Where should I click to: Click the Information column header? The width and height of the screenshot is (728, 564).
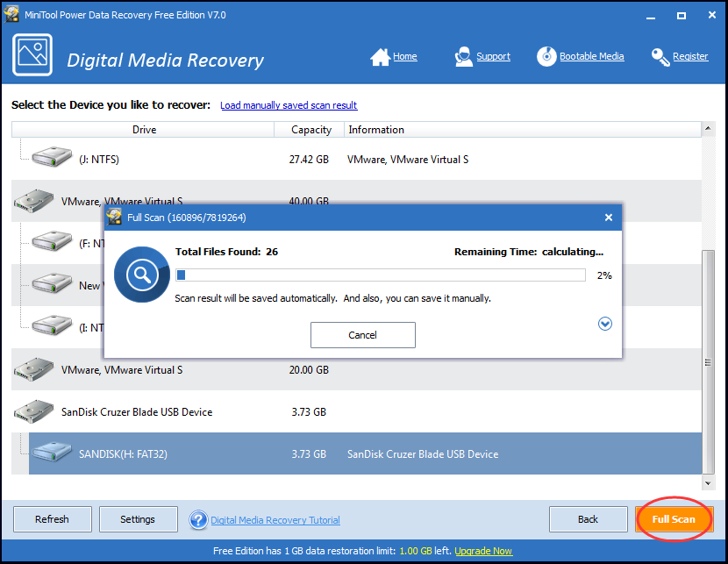(523, 130)
